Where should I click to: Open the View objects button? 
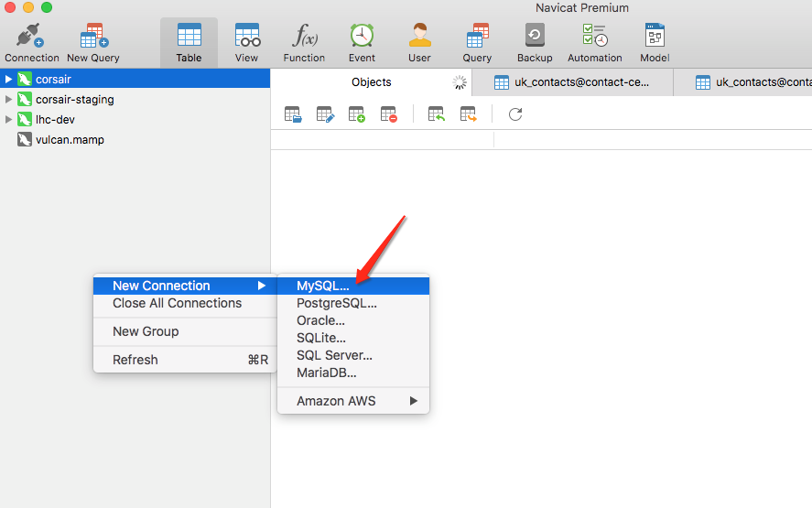click(246, 44)
